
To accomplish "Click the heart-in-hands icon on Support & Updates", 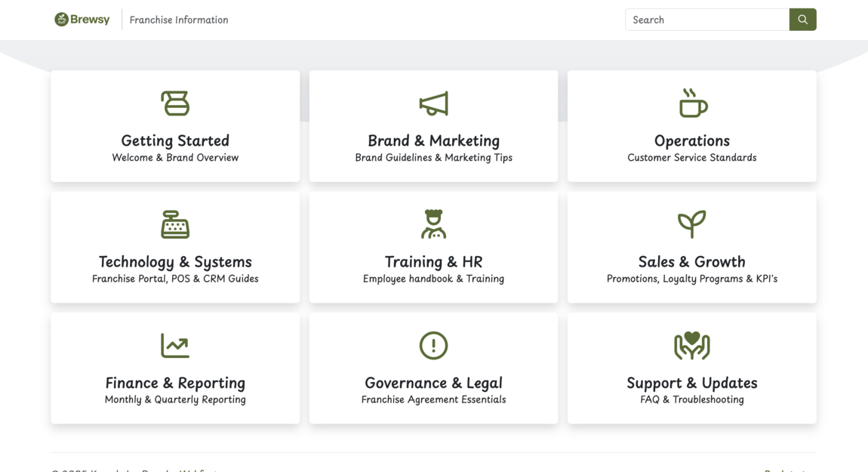I will click(691, 345).
